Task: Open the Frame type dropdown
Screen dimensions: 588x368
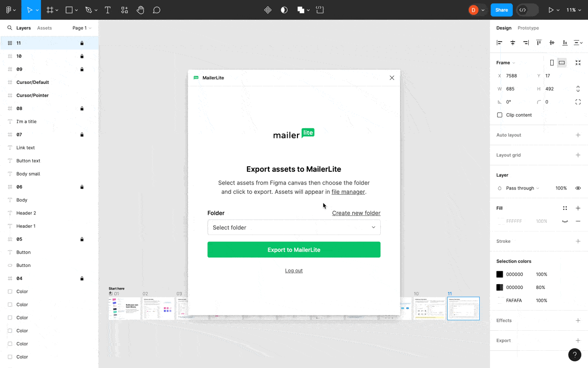Action: tap(506, 63)
